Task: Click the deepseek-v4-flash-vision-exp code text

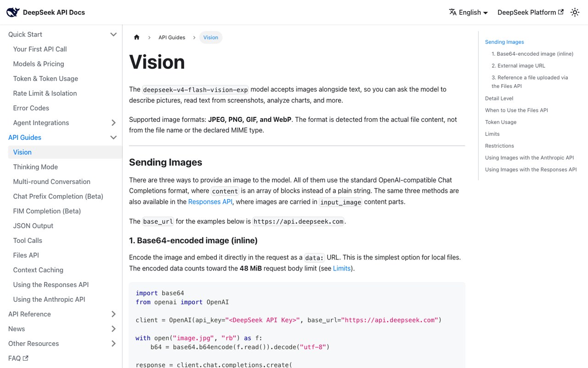Action: tap(195, 90)
